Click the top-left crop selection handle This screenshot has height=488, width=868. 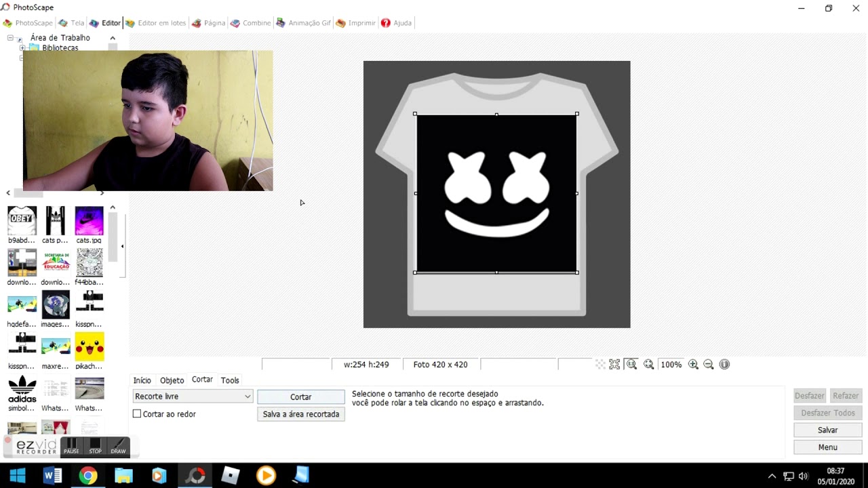click(x=415, y=114)
